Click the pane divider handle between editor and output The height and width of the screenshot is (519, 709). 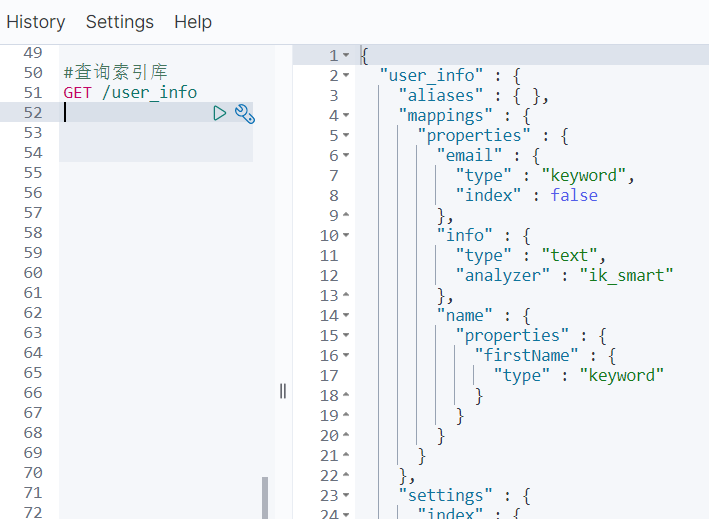click(283, 391)
